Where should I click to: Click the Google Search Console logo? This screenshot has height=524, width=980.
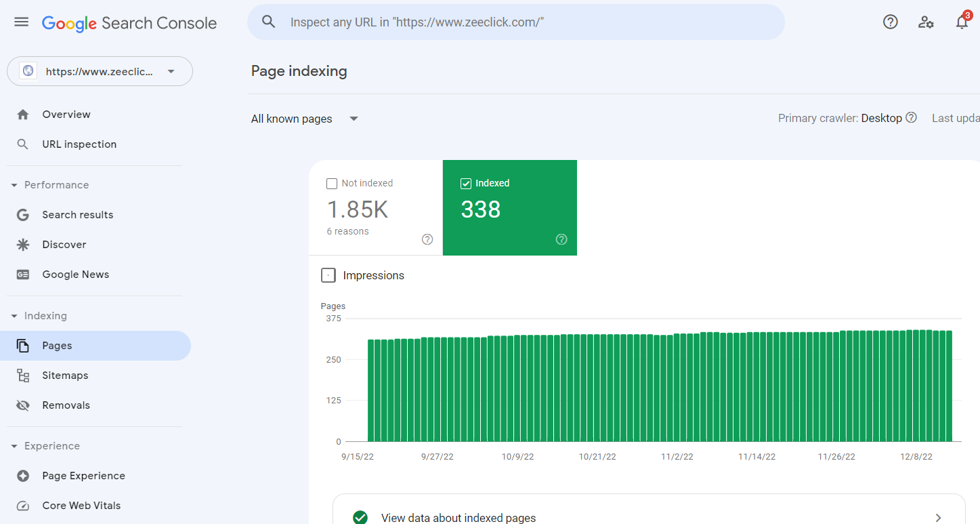tap(129, 23)
